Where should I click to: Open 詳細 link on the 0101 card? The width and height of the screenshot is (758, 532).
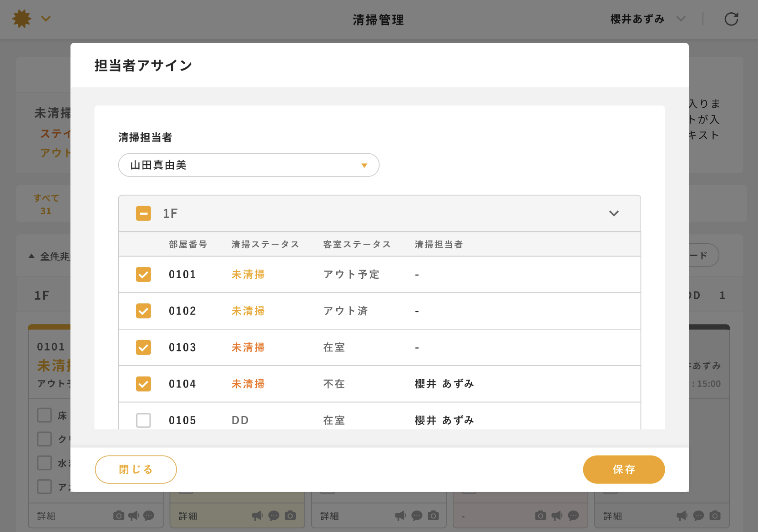coord(46,516)
